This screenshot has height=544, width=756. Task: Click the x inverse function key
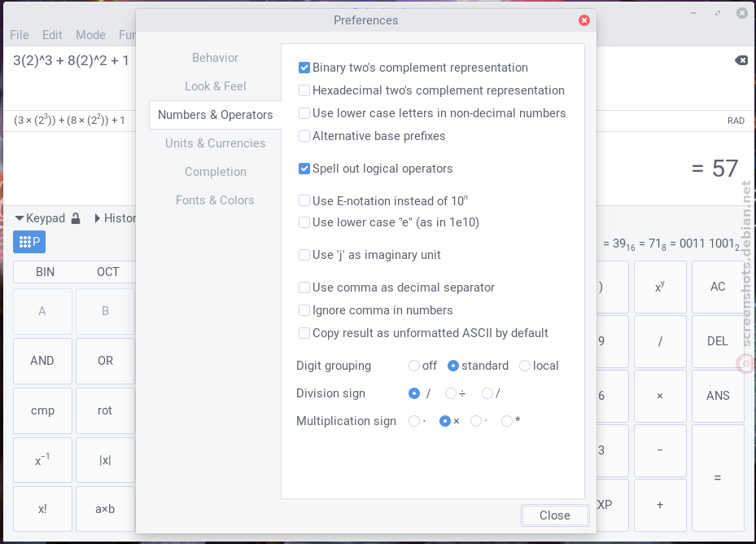(x=42, y=460)
